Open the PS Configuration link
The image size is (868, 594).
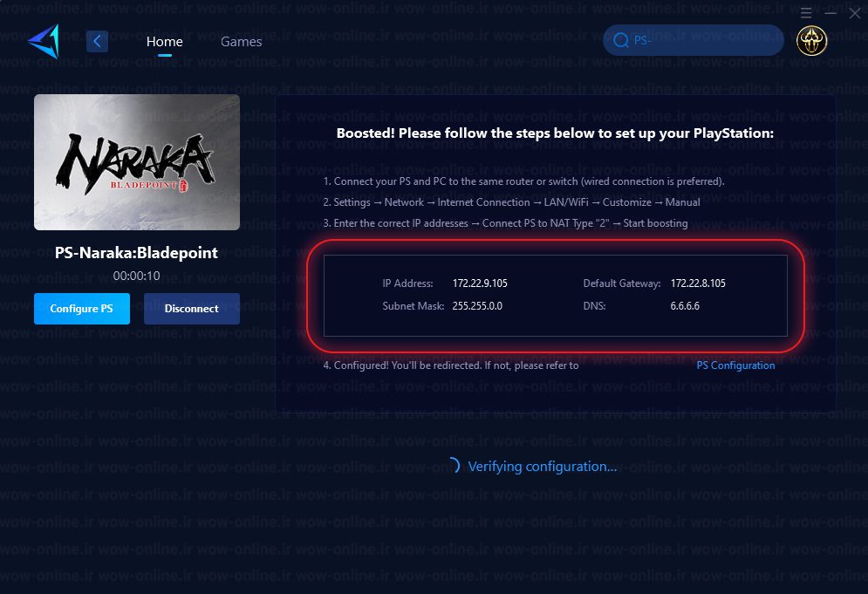point(735,365)
